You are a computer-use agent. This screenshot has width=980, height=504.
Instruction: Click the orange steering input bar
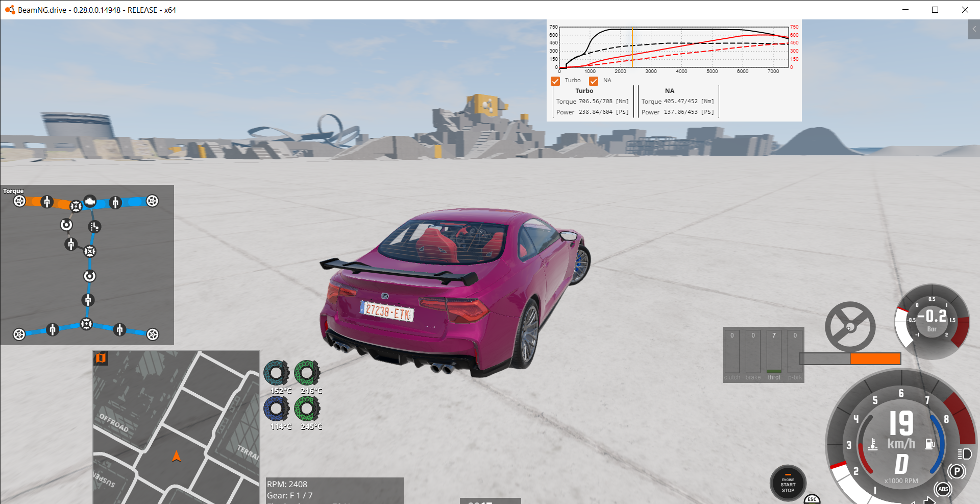click(x=875, y=359)
